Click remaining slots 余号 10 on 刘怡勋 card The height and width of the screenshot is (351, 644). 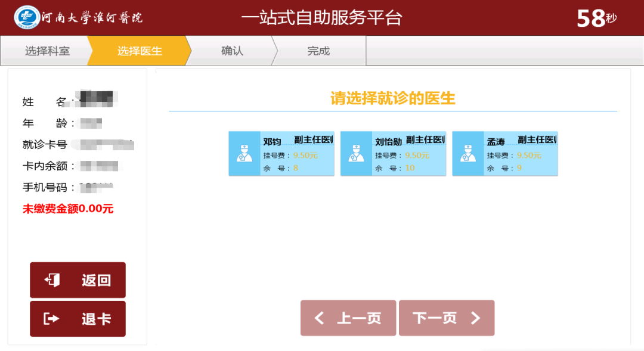click(395, 168)
